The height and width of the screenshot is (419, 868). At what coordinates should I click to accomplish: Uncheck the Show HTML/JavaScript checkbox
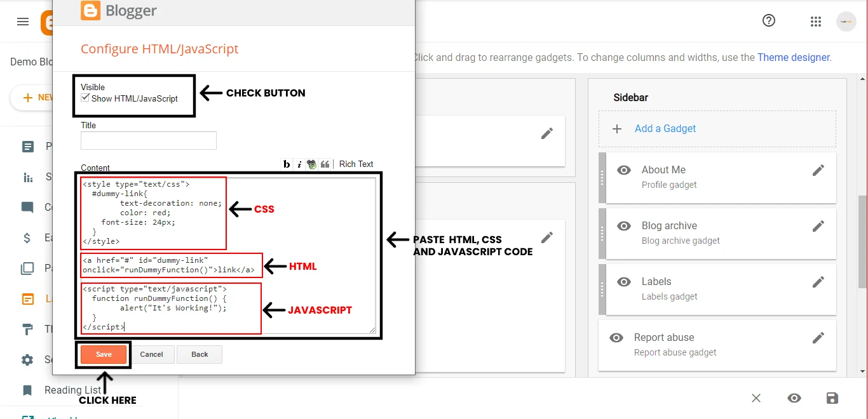[x=85, y=96]
